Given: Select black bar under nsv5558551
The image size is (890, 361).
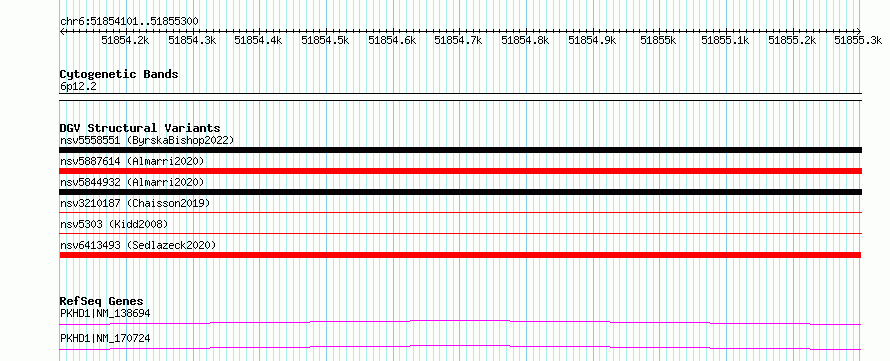Looking at the screenshot, I should pos(460,150).
